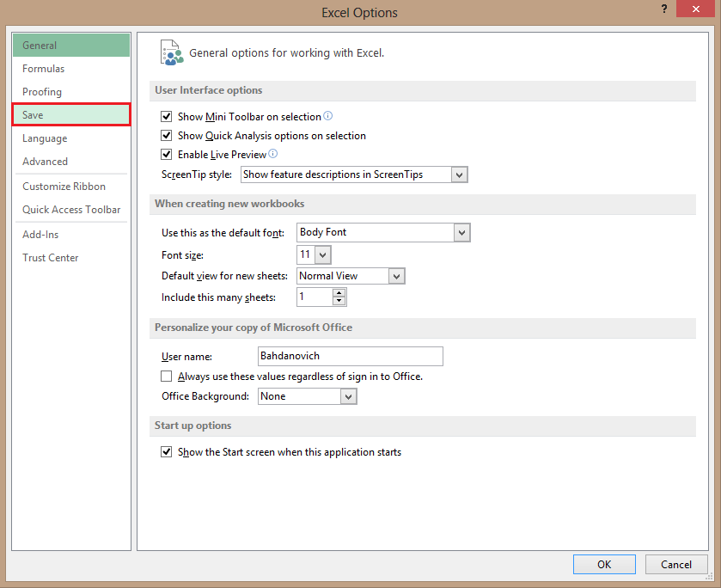The image size is (721, 588).
Task: Click the Excel Options title text
Action: (x=359, y=12)
